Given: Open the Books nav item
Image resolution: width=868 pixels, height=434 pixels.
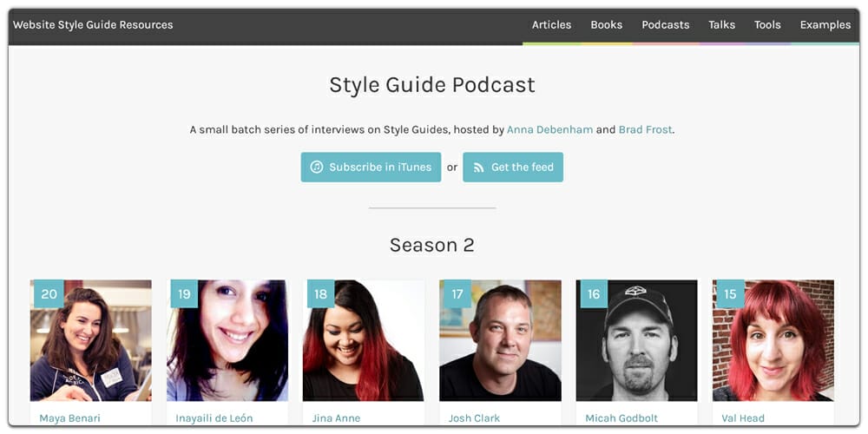Looking at the screenshot, I should (606, 25).
